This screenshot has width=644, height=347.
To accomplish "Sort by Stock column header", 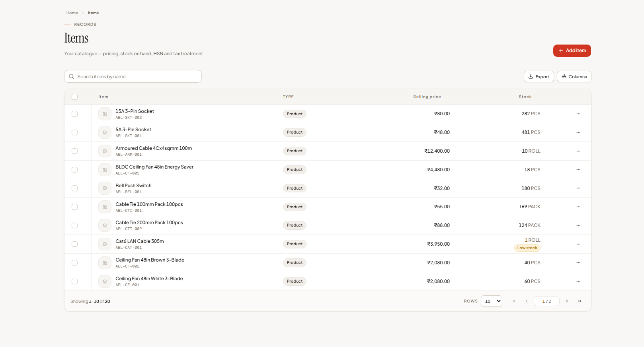I will pyautogui.click(x=525, y=97).
